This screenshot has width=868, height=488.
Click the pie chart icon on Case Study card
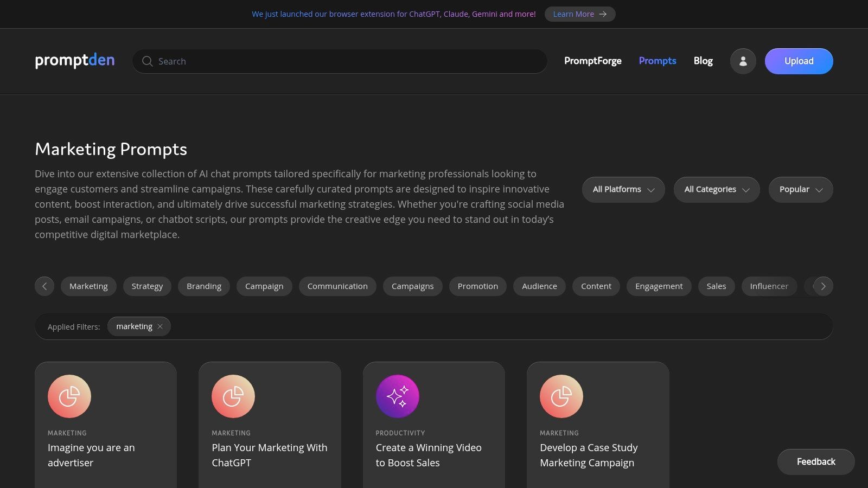pos(561,396)
